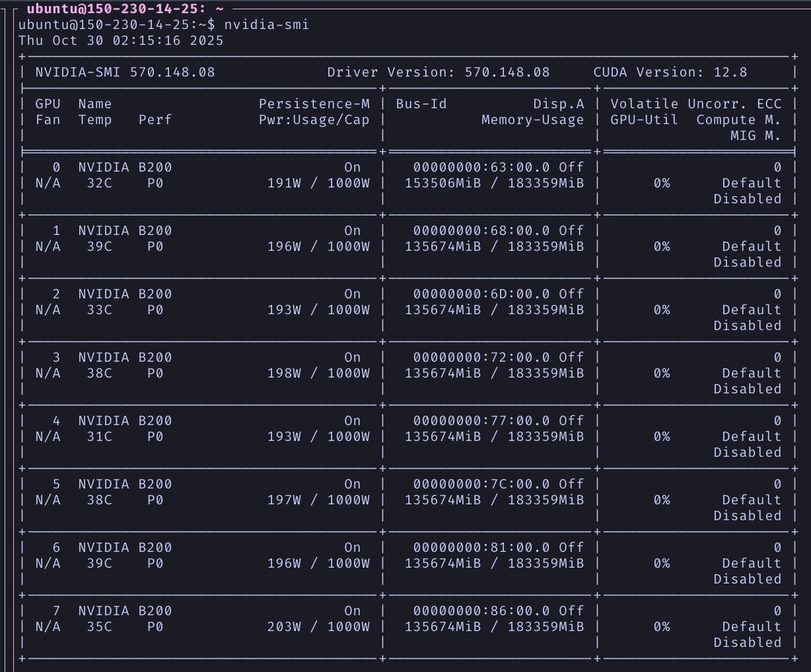Click the "191W / 1000W" power reading
Screen dimensions: 811x672
[318, 183]
